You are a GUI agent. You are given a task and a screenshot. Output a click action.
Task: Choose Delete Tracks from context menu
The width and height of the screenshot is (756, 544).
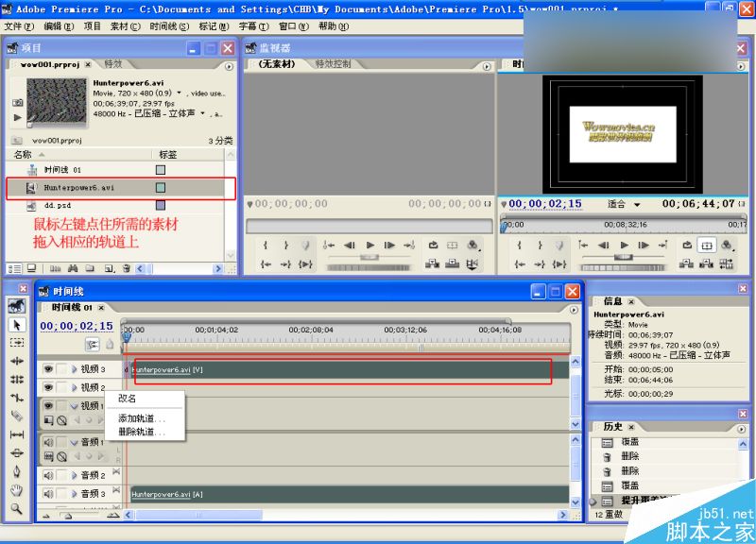[142, 432]
